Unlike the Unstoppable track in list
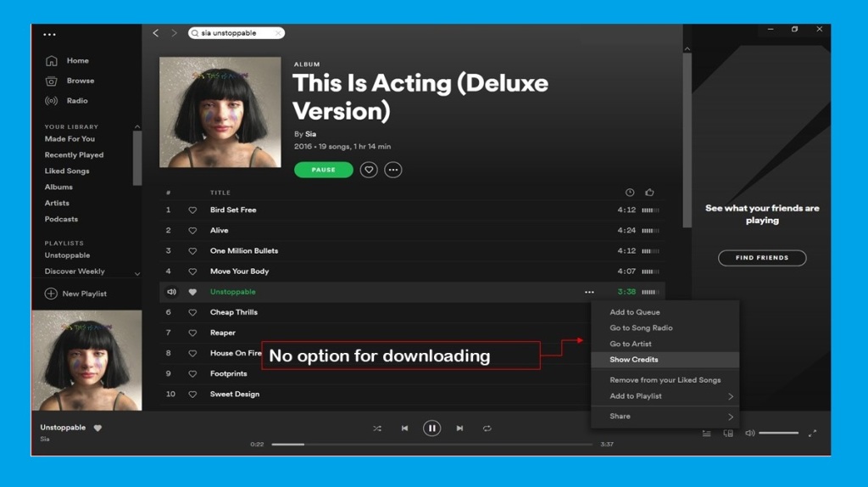Viewport: 868px width, 487px height. click(x=192, y=292)
